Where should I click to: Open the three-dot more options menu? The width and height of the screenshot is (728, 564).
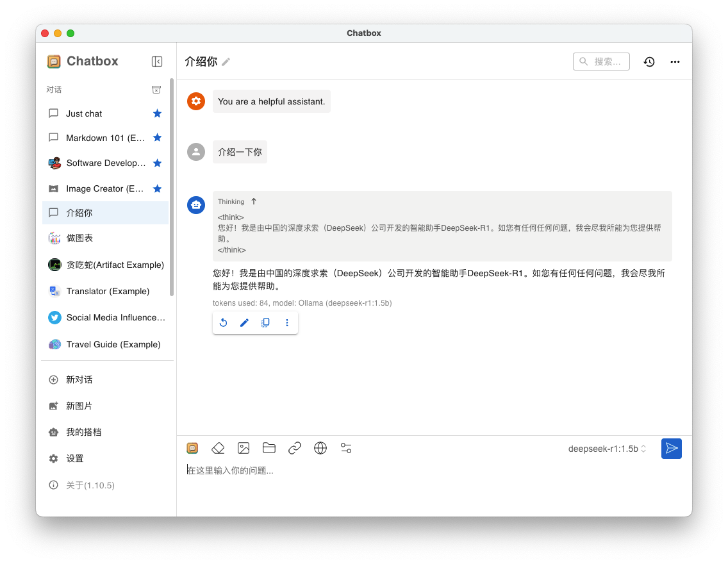point(675,62)
